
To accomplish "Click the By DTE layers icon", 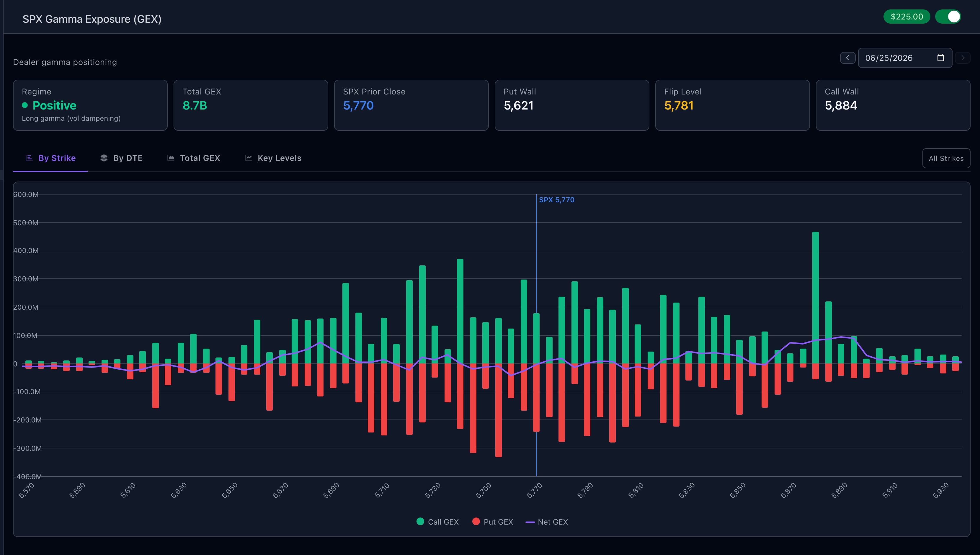I will [x=104, y=158].
